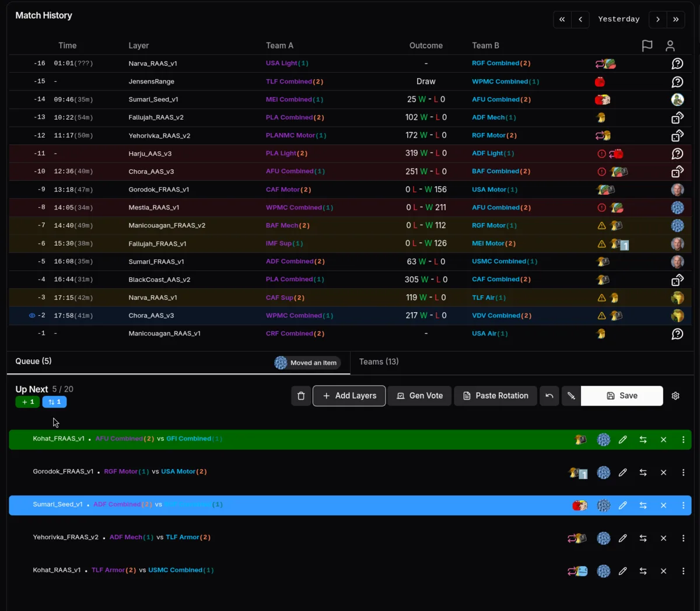Select Yehorivka_FRAAS_v2 queue row

click(350, 538)
